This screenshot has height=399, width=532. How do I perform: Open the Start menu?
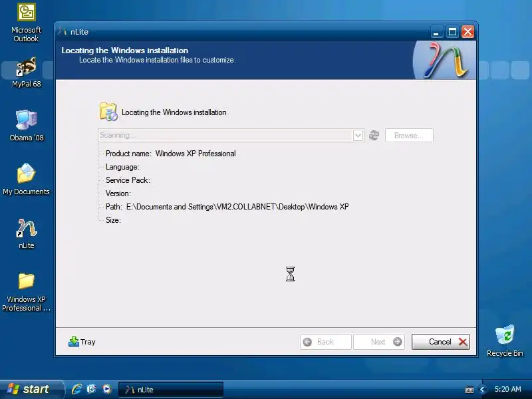31,389
